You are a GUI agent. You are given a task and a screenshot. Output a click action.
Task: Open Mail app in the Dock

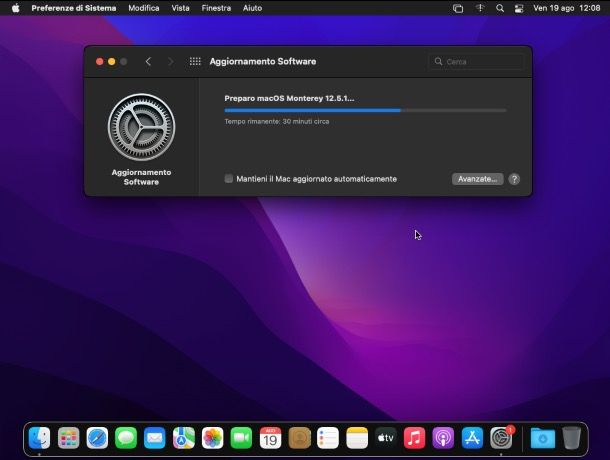(154, 438)
